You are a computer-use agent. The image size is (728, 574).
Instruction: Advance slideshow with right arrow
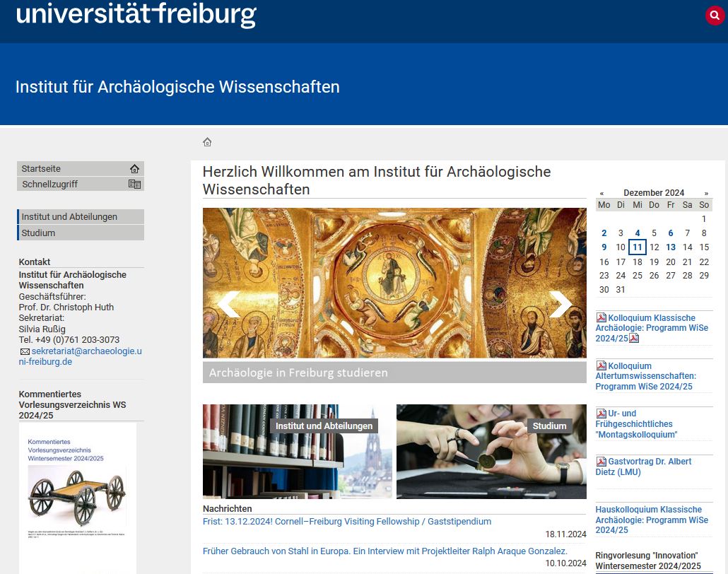560,304
